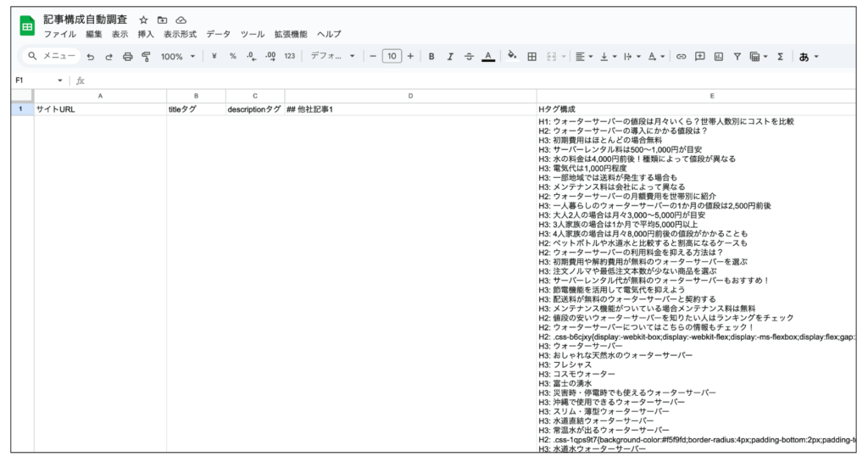
Task: Open vertical align dropdown
Action: (609, 57)
